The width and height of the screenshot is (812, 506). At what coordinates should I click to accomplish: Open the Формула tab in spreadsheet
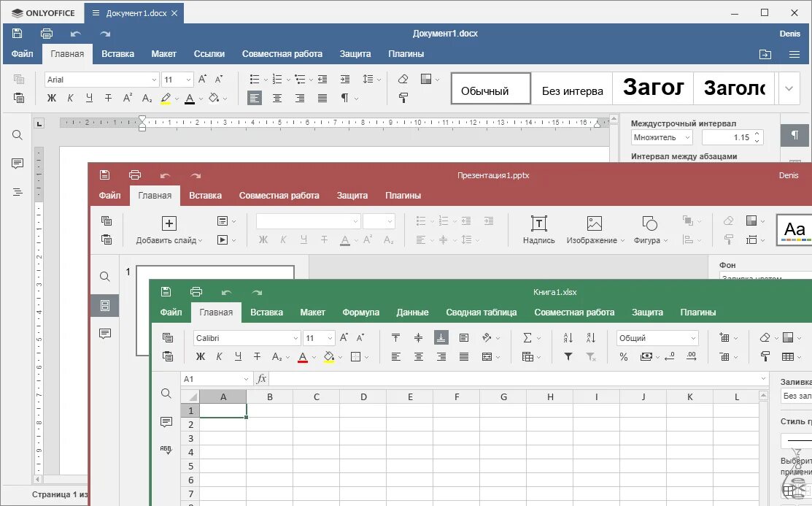click(x=360, y=312)
